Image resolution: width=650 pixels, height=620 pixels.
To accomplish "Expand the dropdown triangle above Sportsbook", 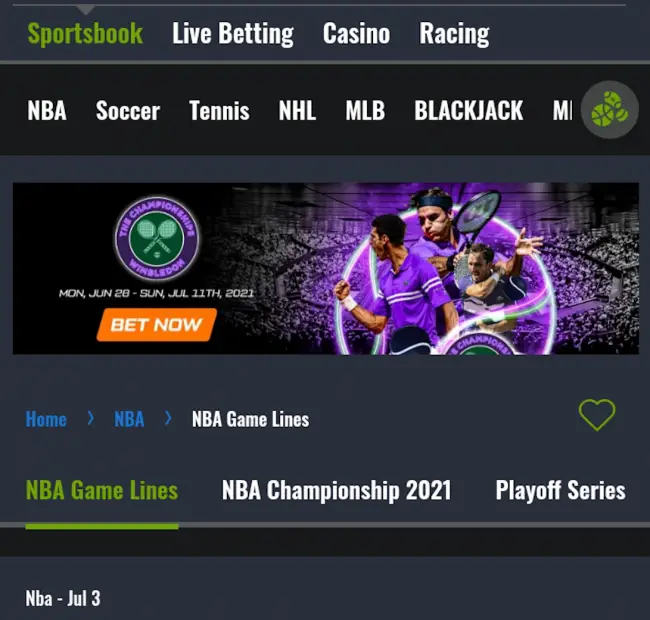I will pyautogui.click(x=86, y=10).
